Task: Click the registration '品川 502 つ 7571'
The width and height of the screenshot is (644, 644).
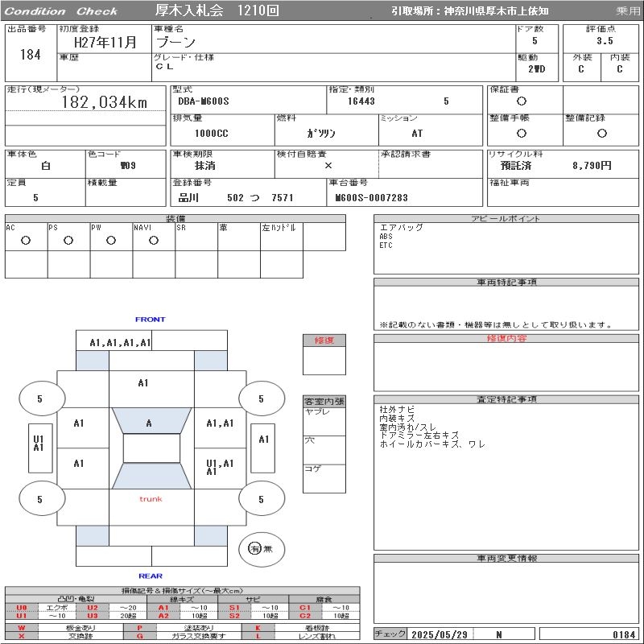Action: click(236, 198)
